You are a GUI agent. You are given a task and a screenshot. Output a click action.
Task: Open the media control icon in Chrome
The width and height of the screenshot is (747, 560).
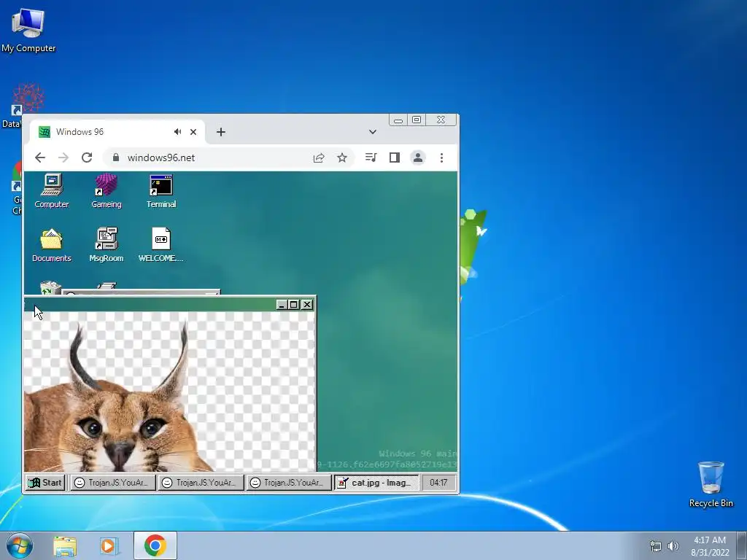point(371,157)
